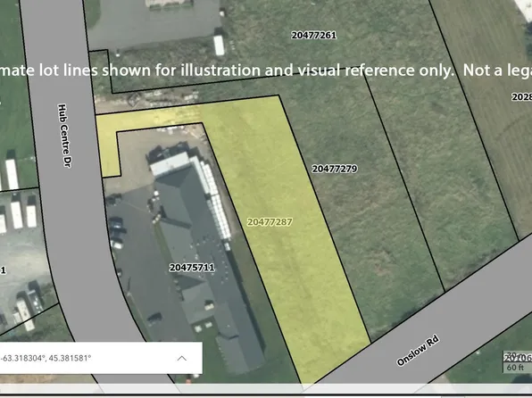Click parcel label 20477261
The image size is (532, 398).
314,35
